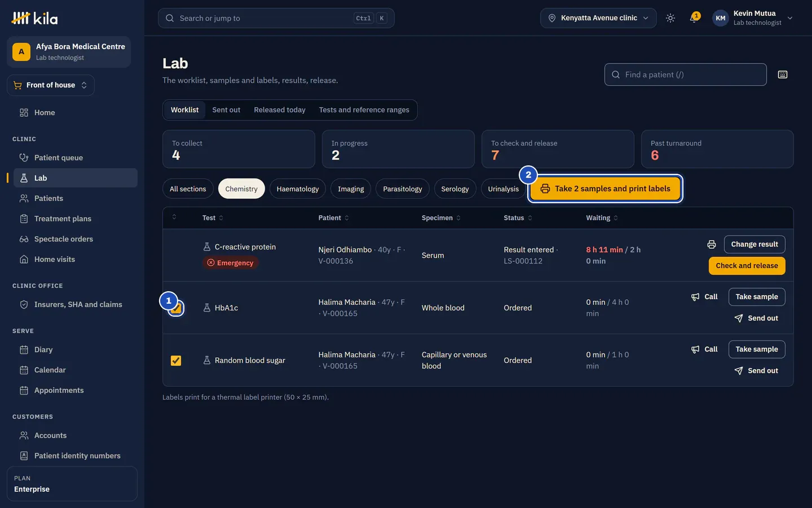Sort the table by Patient column
The height and width of the screenshot is (508, 812).
click(x=334, y=218)
